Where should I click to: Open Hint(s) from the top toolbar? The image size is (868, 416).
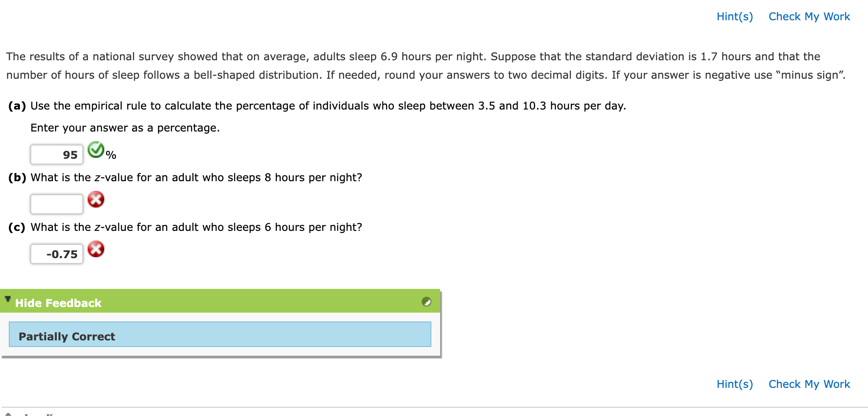734,16
